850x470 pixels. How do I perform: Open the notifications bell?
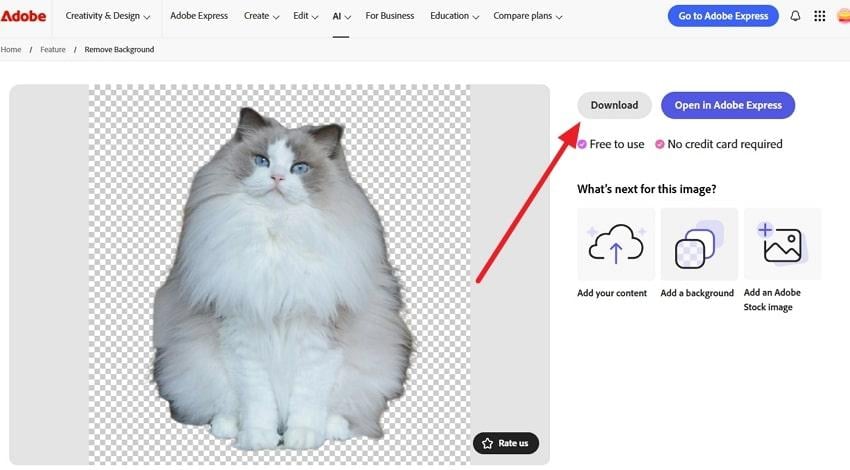(x=795, y=16)
